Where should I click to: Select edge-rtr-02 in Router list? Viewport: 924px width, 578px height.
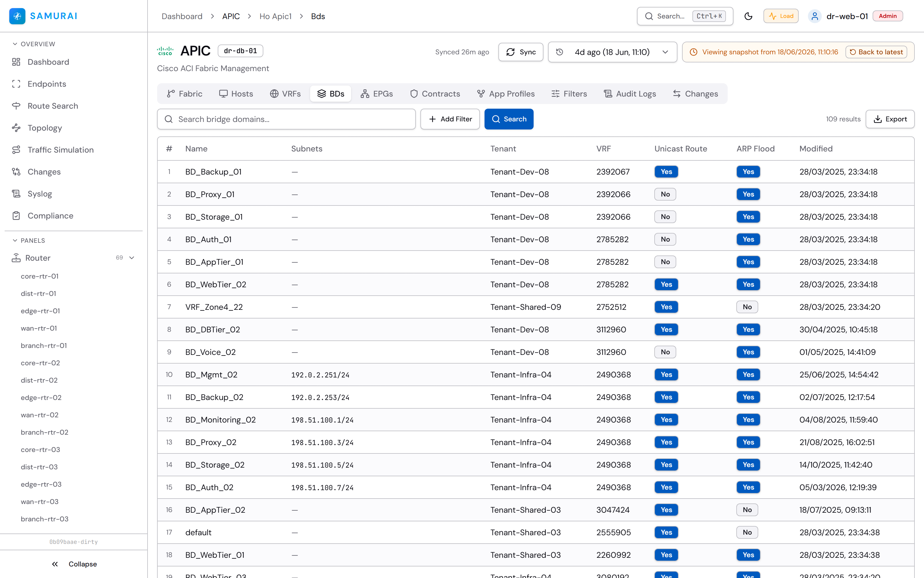(41, 398)
